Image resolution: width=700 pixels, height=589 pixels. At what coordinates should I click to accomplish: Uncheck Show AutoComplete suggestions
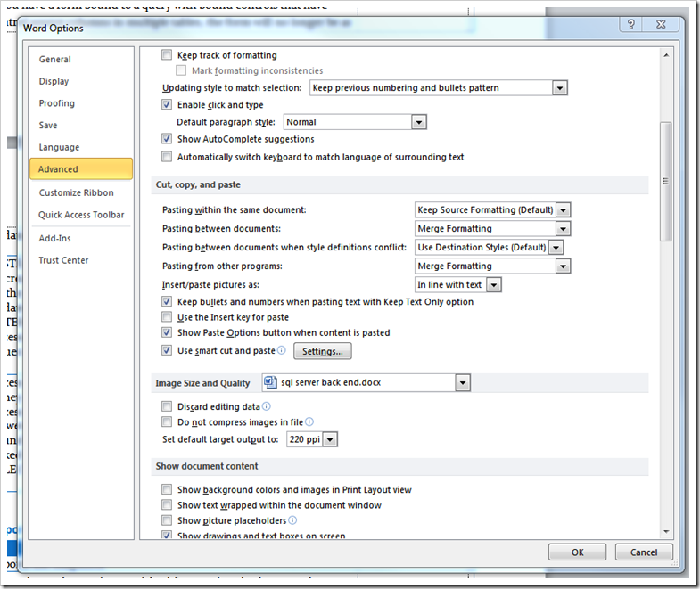tap(167, 139)
